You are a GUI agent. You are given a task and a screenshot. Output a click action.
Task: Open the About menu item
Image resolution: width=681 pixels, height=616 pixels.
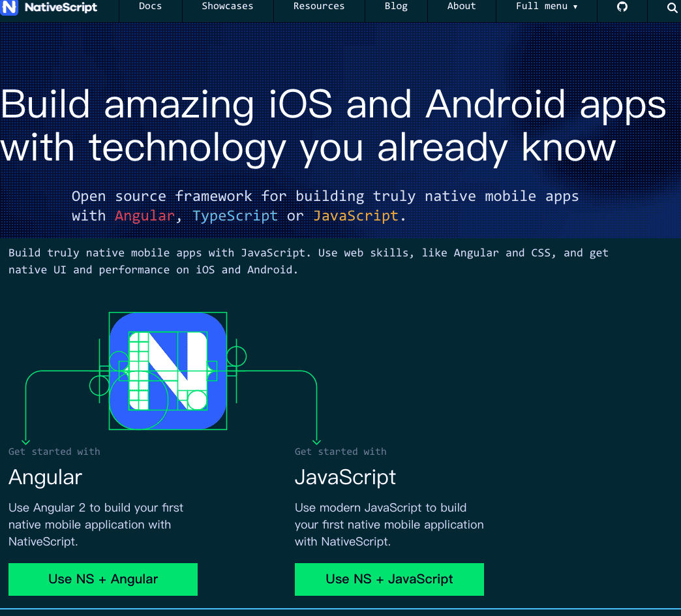(462, 7)
